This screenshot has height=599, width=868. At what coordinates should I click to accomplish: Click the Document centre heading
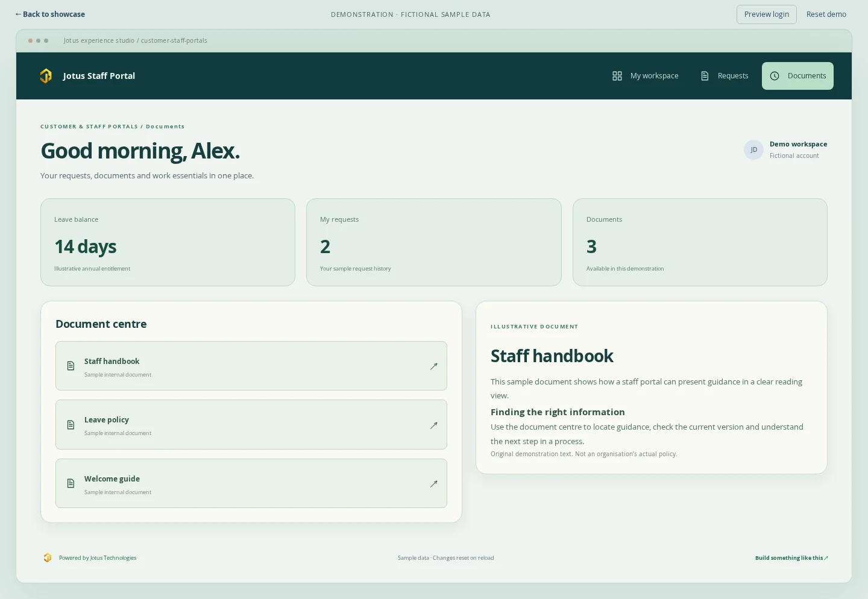(101, 324)
